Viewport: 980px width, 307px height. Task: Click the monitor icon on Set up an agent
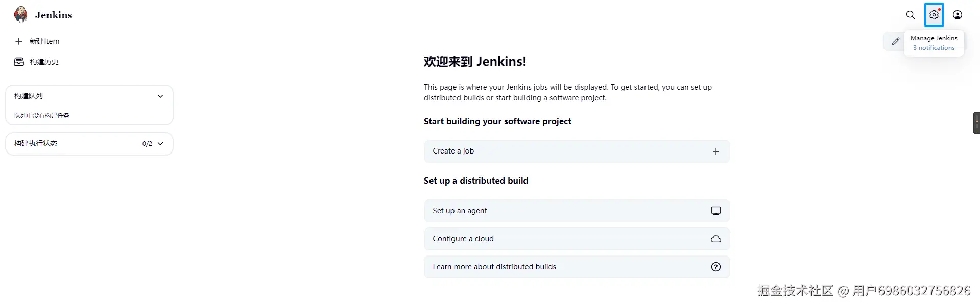pos(716,211)
